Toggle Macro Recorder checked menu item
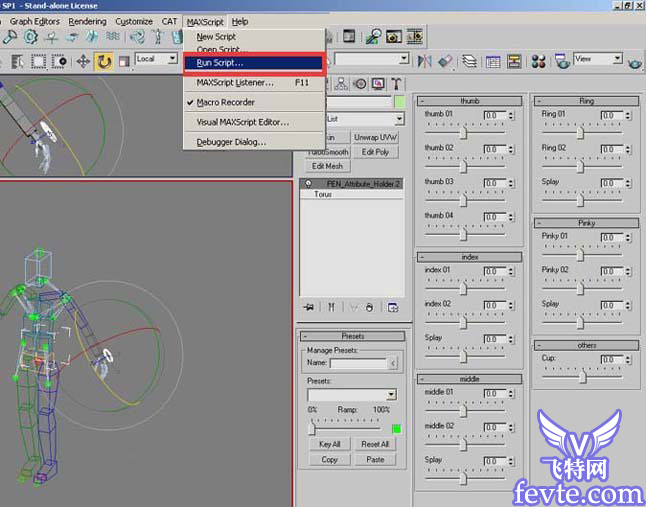 (225, 102)
